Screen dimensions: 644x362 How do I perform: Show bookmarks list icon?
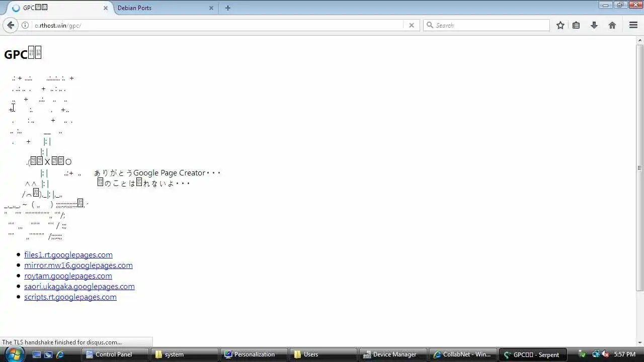click(577, 25)
